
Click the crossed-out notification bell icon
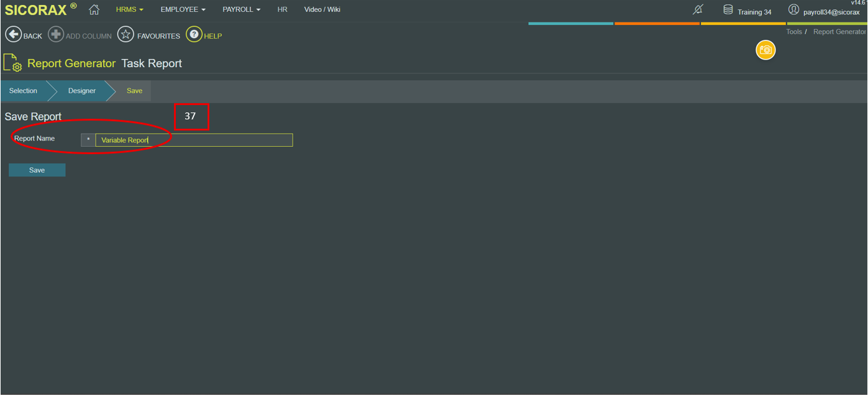[x=698, y=9]
